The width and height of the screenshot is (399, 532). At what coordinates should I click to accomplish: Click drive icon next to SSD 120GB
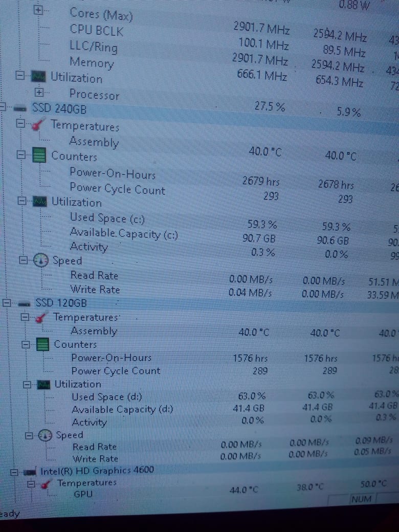coord(26,304)
